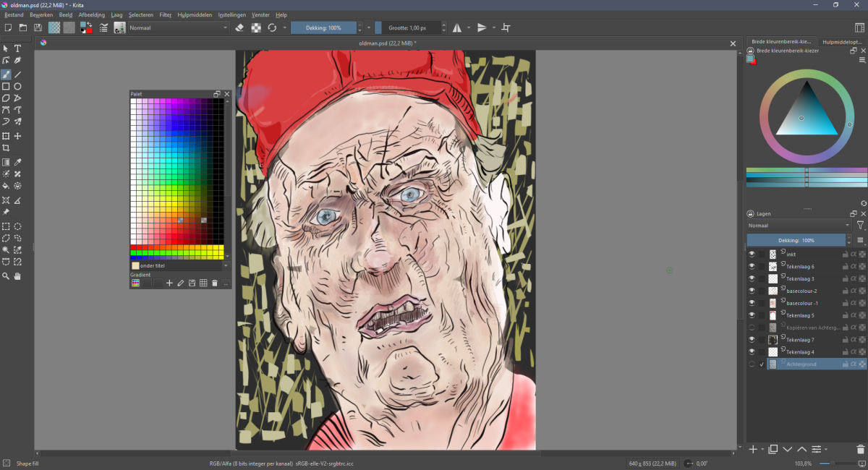
Task: Select the Ellipse shape tool
Action: tap(18, 87)
